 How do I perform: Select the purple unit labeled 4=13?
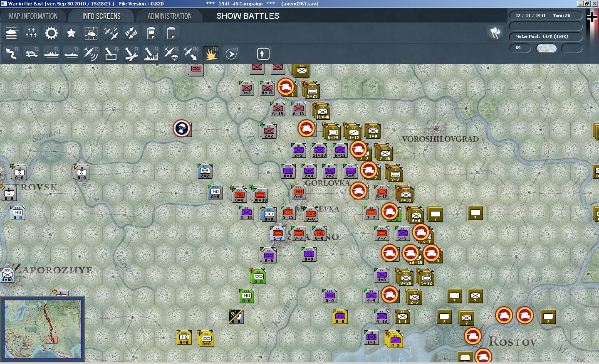(x=381, y=316)
